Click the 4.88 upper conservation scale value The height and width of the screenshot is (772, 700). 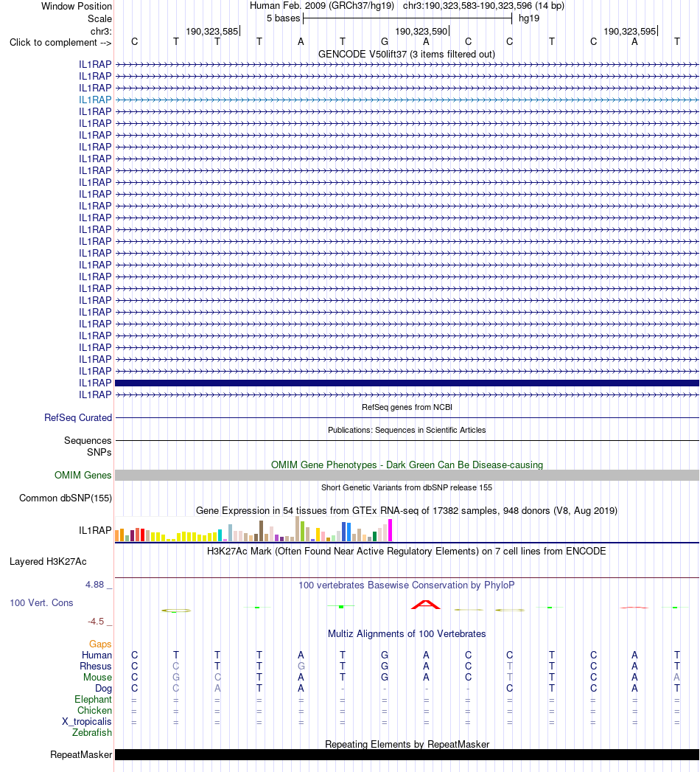94,585
